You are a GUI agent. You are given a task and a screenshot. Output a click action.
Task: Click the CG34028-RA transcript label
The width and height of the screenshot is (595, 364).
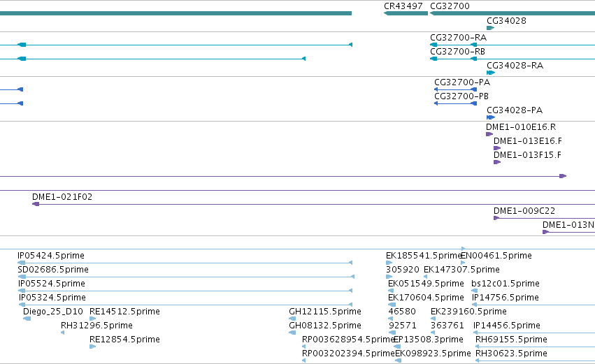click(x=515, y=66)
